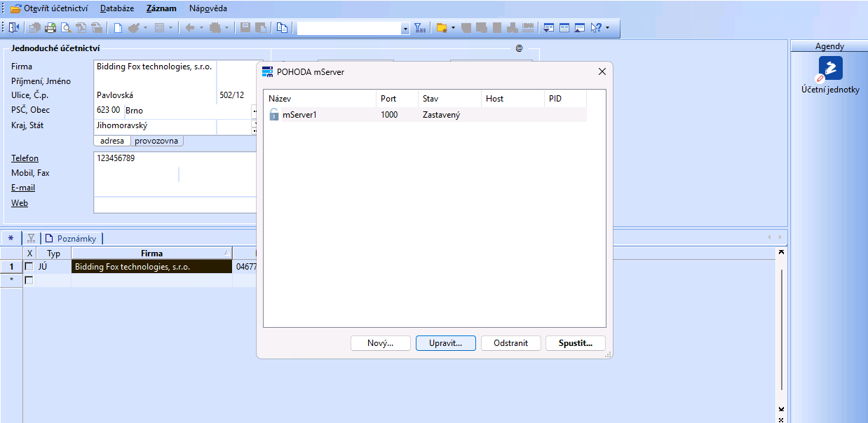This screenshot has width=868, height=423.
Task: Open the Účetní jednotky agenda icon
Action: tap(831, 69)
